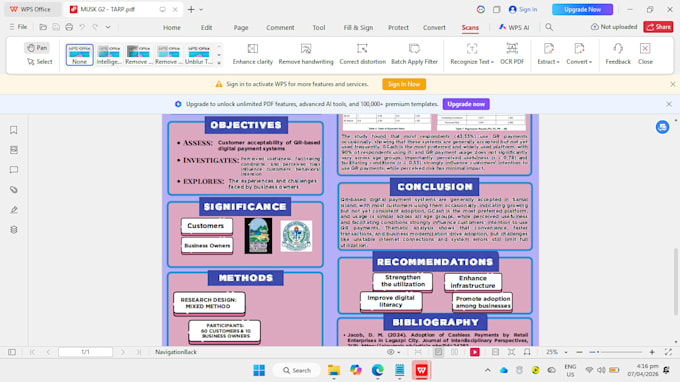The height and width of the screenshot is (382, 680).
Task: Open the bookmark sidebar panel
Action: 14,130
